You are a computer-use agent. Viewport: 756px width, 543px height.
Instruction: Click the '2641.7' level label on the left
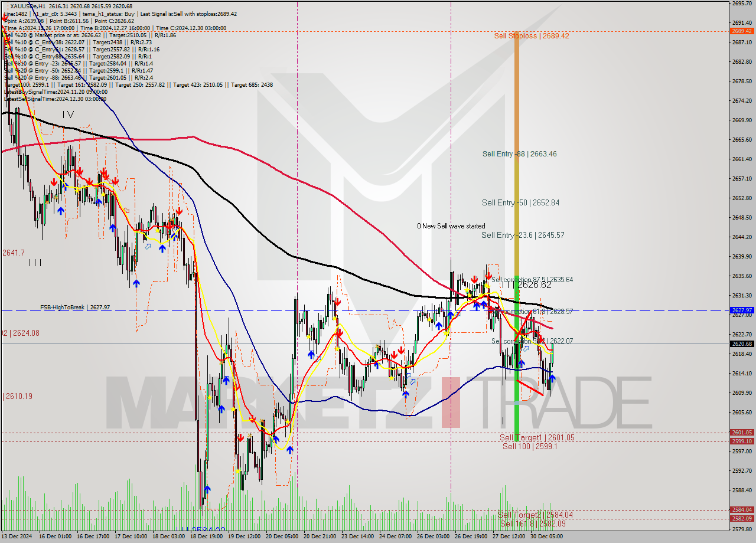click(x=13, y=253)
